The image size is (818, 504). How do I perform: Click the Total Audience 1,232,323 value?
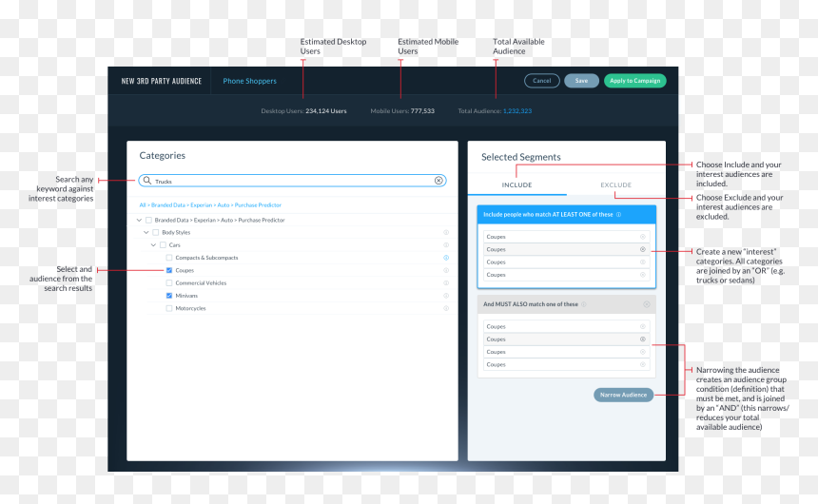click(x=517, y=111)
